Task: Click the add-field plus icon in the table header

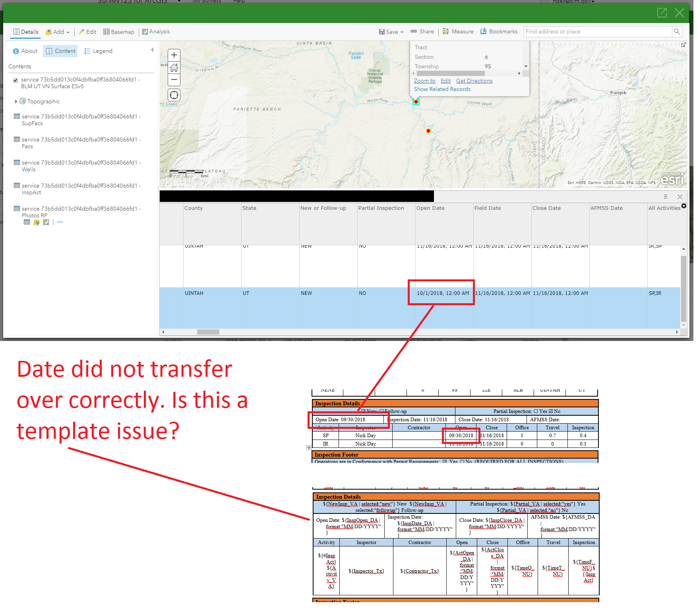Action: (684, 205)
